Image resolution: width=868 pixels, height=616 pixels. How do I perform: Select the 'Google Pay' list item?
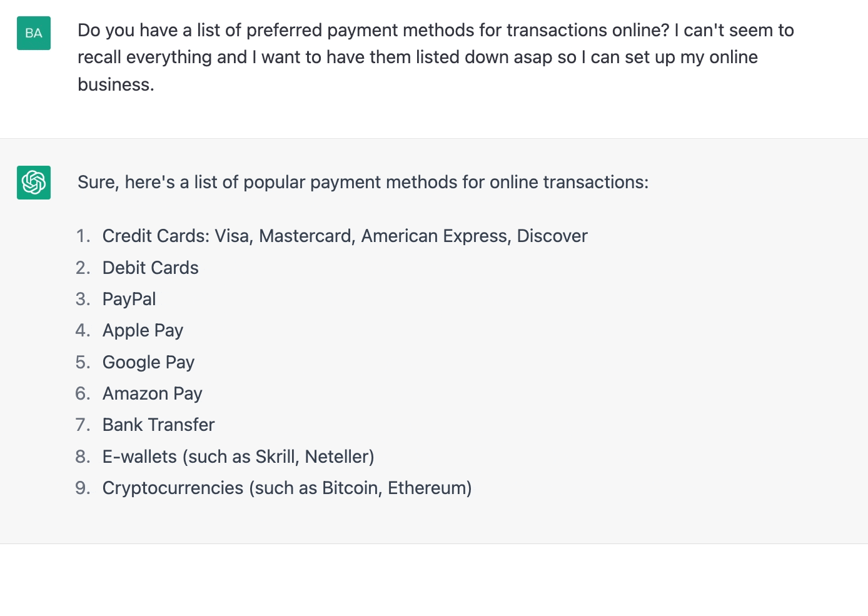[x=148, y=362]
